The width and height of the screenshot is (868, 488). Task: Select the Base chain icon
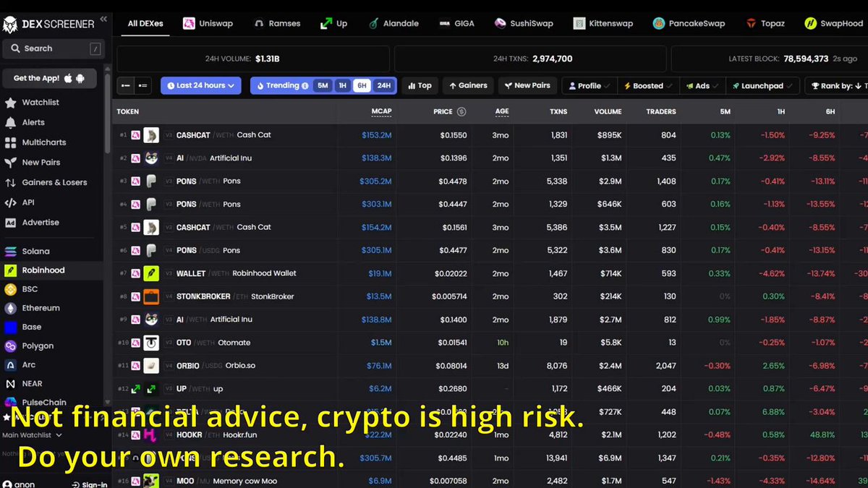click(x=10, y=327)
